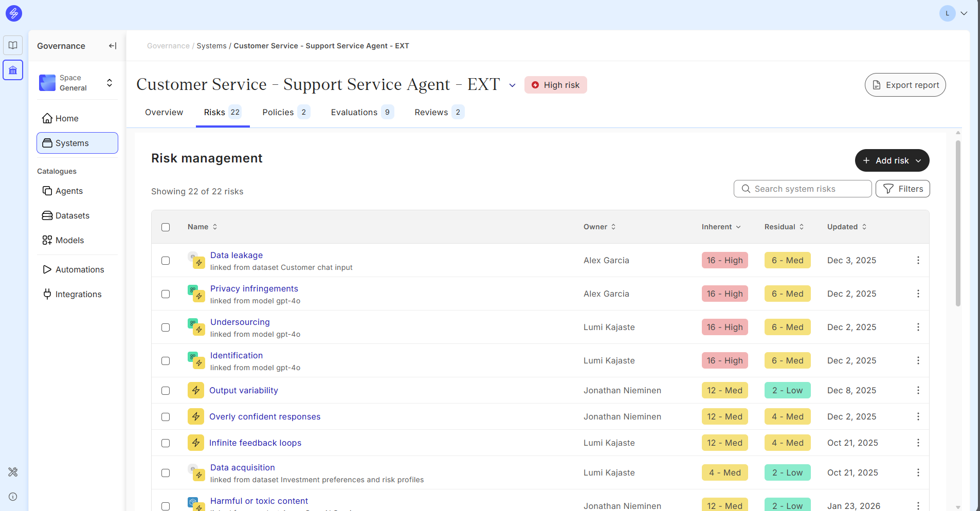Open row actions menu for Data leakage
Screen dimensions: 980x511
pos(918,260)
